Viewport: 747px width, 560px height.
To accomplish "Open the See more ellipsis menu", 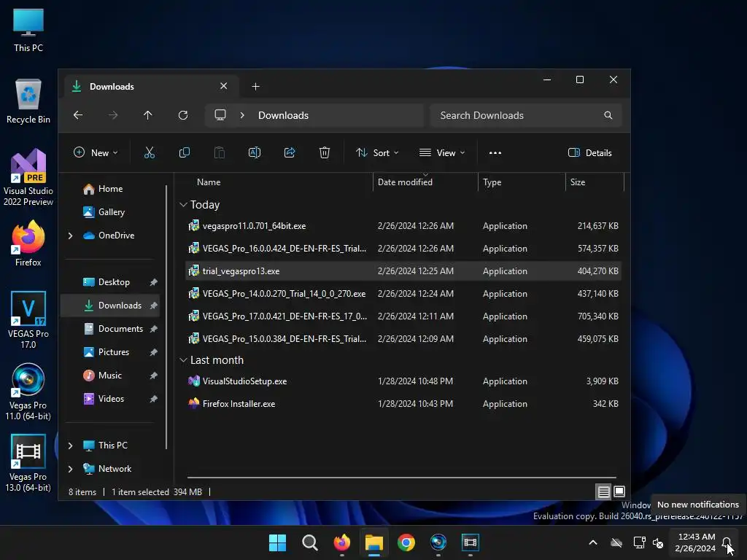I will pos(495,153).
